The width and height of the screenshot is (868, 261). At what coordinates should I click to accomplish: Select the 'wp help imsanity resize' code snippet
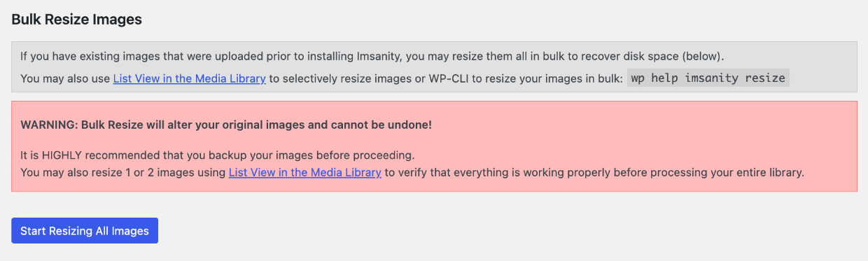708,78
